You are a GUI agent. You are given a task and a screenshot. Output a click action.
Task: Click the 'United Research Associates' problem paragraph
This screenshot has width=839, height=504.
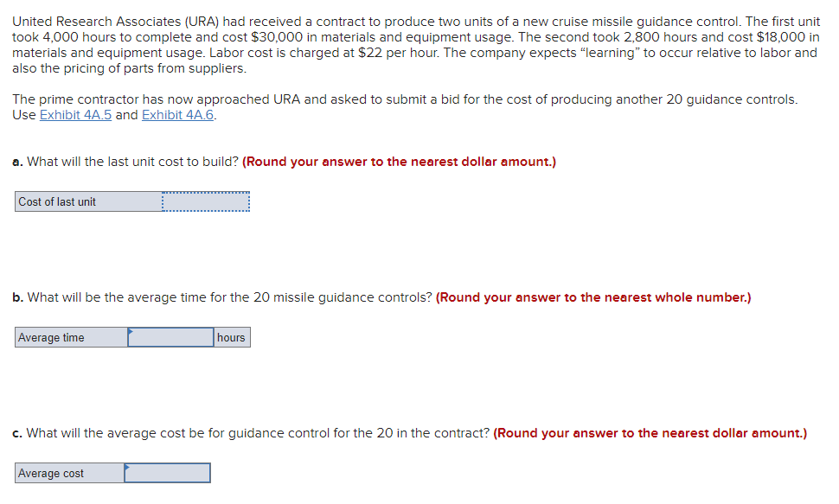pyautogui.click(x=416, y=45)
